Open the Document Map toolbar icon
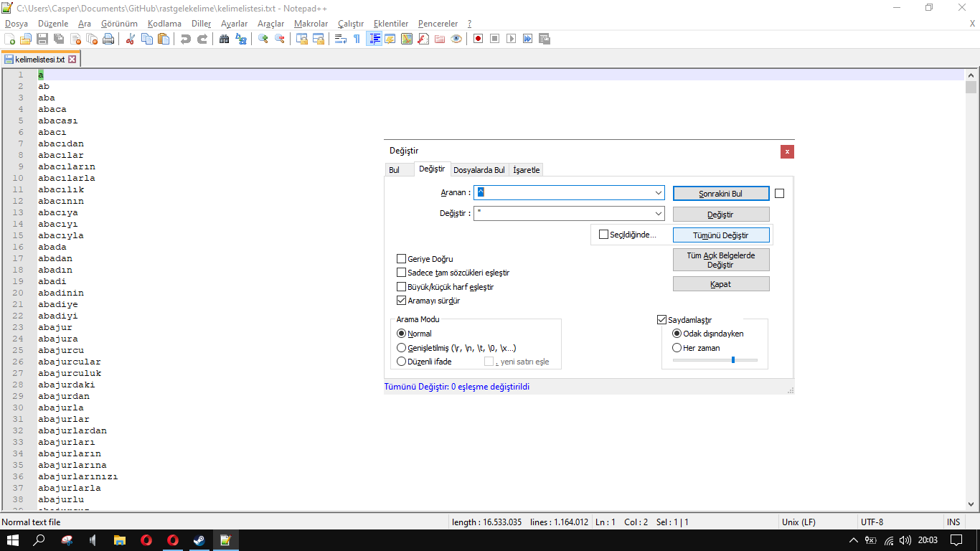 [407, 39]
